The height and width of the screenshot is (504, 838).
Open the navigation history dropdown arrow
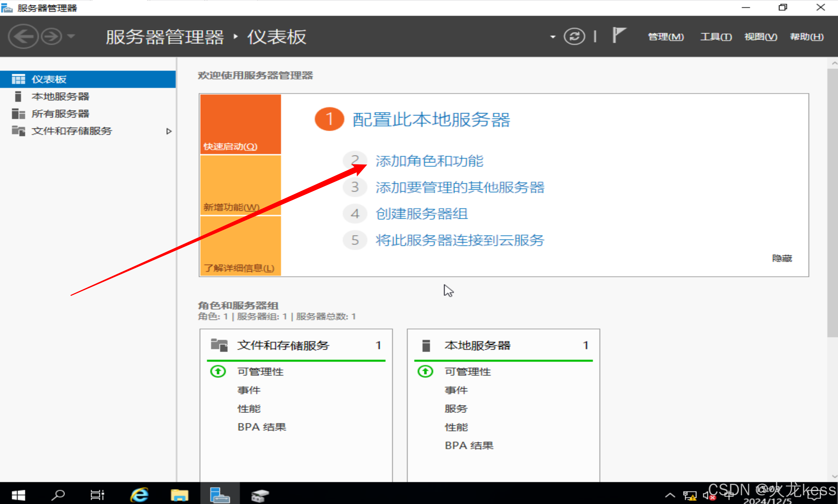71,36
